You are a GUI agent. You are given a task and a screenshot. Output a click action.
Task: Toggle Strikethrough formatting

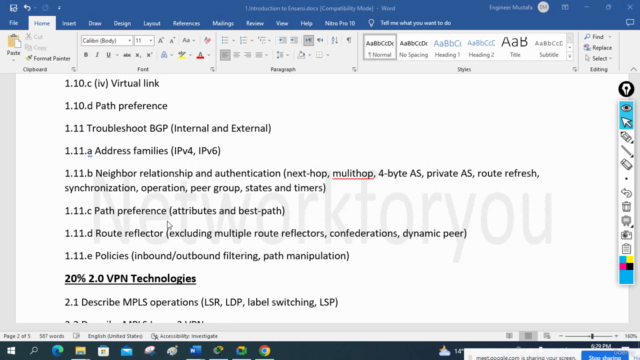click(127, 55)
